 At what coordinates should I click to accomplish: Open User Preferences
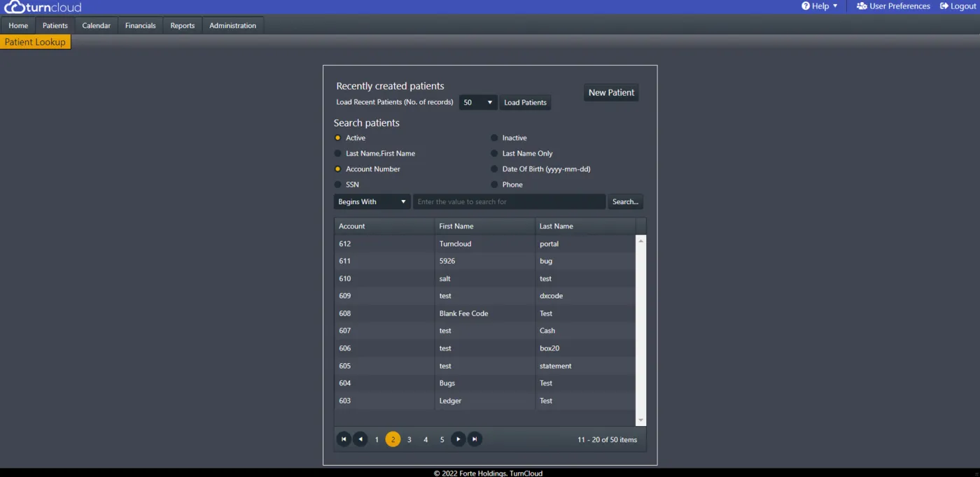click(893, 6)
